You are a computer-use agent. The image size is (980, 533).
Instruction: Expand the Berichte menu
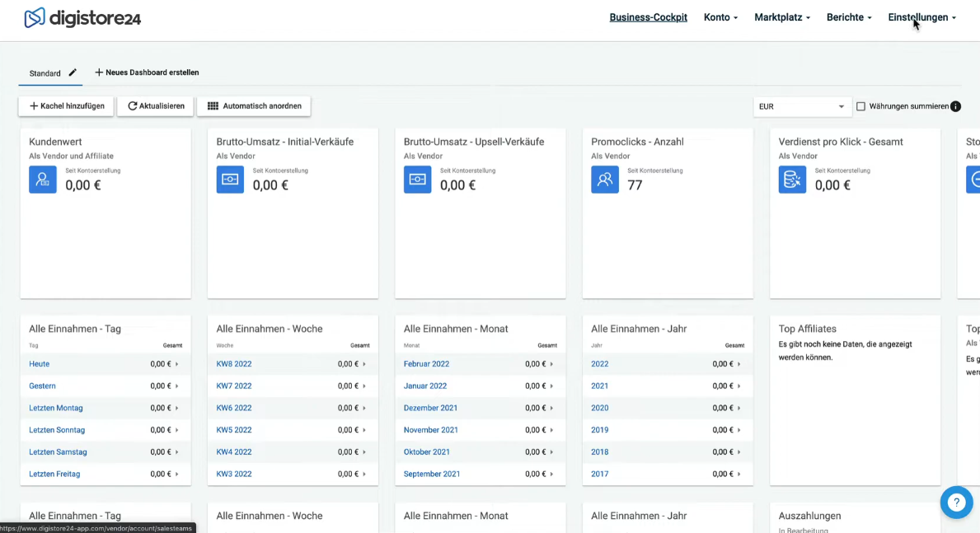(x=849, y=17)
